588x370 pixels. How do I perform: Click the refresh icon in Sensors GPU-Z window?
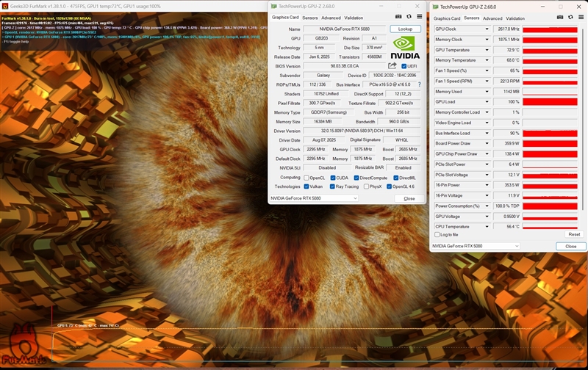pos(570,17)
